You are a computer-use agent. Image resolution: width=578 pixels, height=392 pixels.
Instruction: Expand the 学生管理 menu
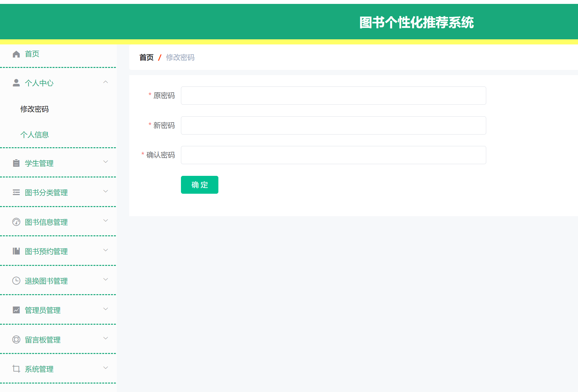[x=105, y=162]
